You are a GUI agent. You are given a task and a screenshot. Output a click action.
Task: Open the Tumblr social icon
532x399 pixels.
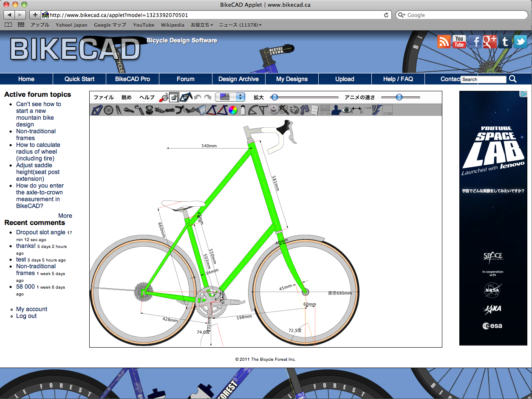(505, 41)
